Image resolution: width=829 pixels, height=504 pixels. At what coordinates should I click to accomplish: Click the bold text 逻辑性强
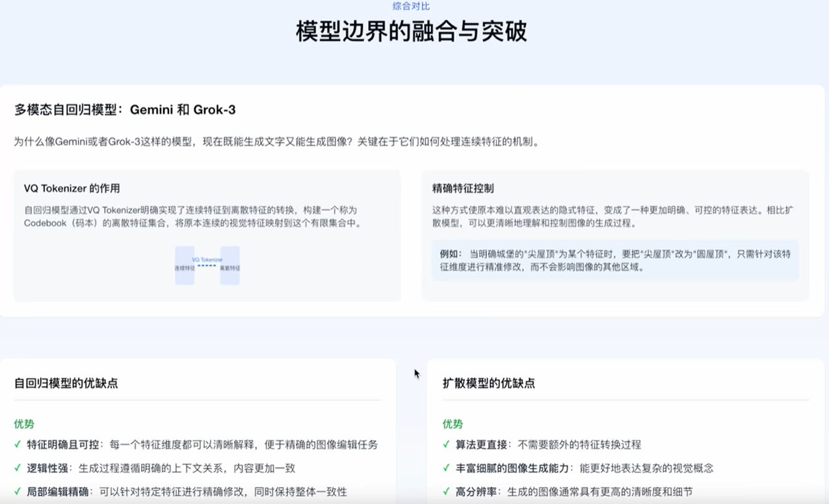point(47,468)
